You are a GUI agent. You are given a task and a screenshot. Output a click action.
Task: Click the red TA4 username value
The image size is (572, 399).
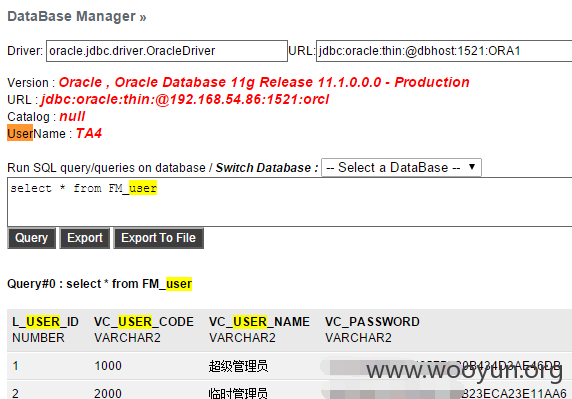tap(89, 133)
